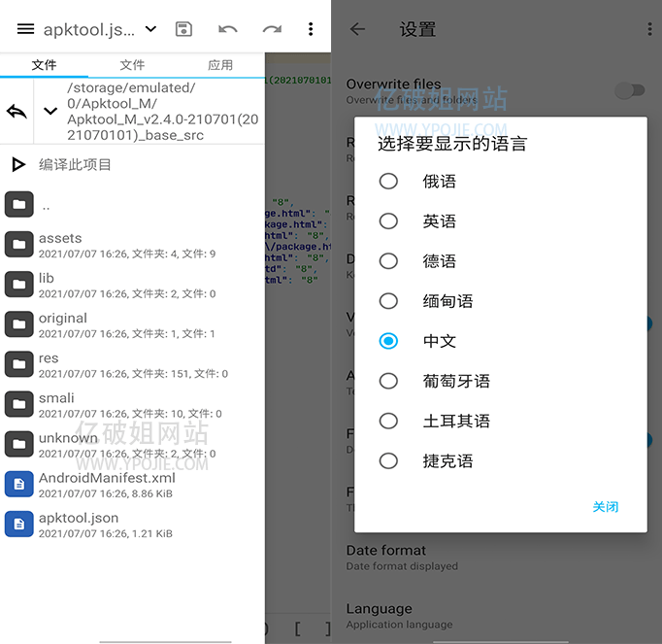Switch to the first 文件 tab

coord(44,65)
